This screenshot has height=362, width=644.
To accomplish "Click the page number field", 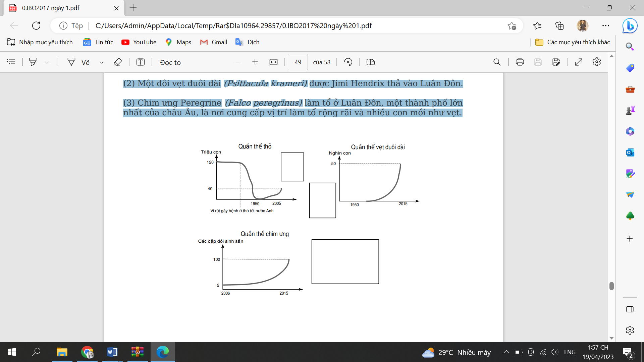I will [298, 62].
